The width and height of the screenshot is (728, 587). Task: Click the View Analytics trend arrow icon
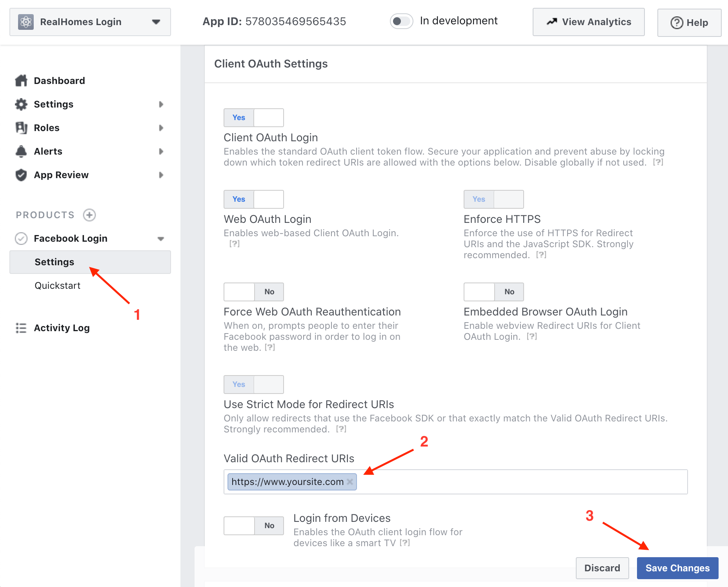[x=552, y=22]
